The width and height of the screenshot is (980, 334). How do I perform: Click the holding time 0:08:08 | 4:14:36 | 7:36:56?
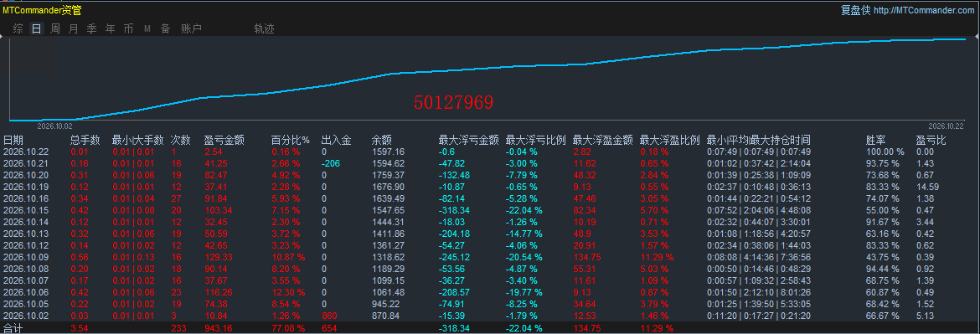coord(758,257)
